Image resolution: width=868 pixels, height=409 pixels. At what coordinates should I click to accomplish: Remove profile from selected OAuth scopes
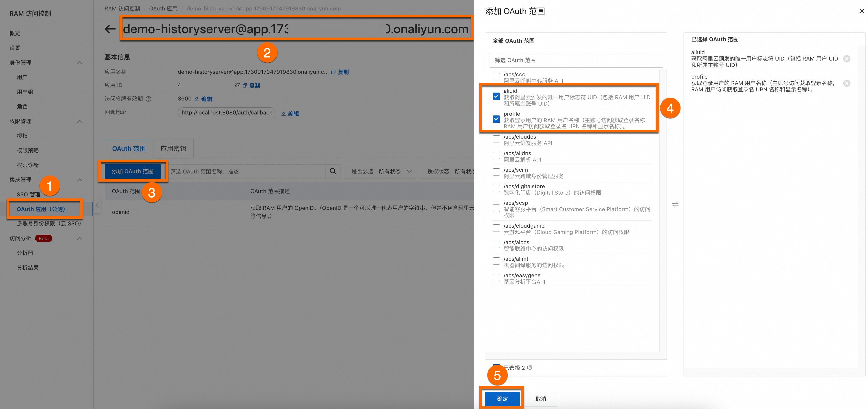point(846,83)
